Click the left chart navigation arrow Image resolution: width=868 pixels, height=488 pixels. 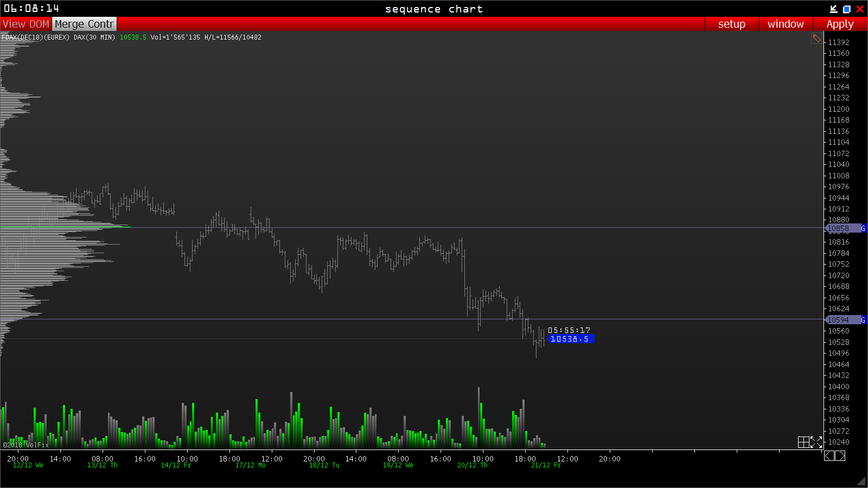pos(829,456)
